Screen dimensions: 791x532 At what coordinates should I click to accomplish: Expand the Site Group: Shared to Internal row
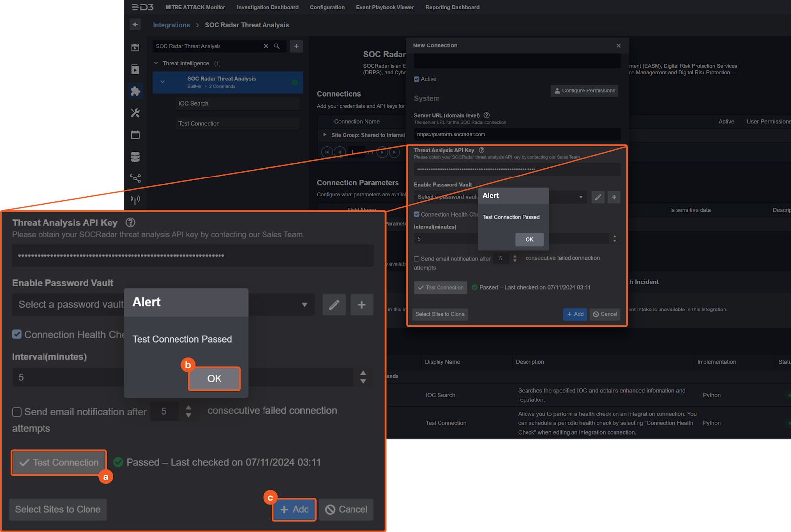(325, 135)
